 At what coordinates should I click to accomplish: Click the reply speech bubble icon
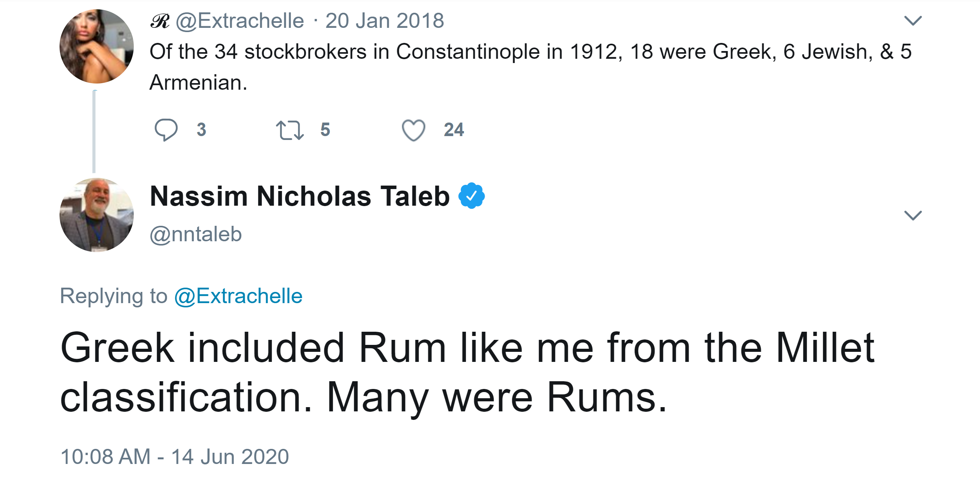pyautogui.click(x=166, y=130)
